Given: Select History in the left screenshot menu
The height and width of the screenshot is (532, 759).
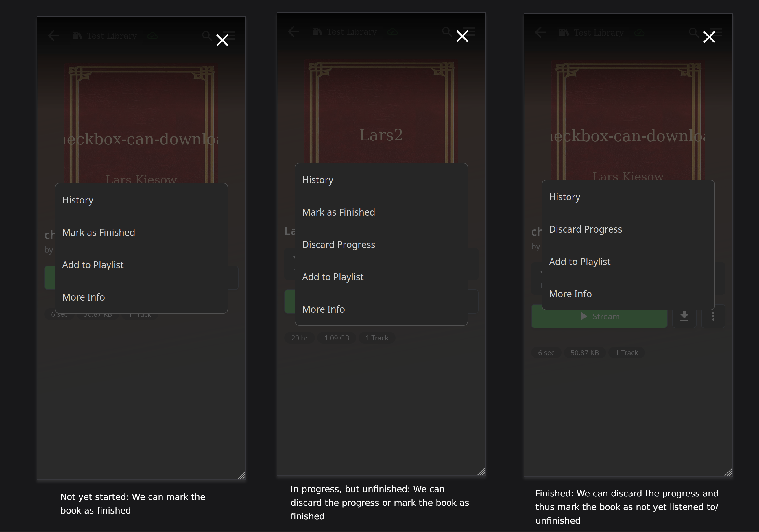Looking at the screenshot, I should (x=141, y=200).
